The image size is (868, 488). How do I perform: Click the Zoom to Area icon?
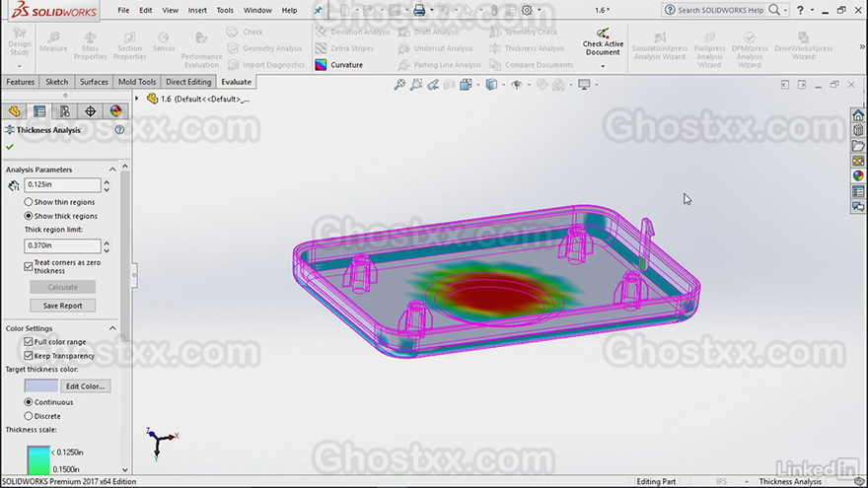click(415, 84)
